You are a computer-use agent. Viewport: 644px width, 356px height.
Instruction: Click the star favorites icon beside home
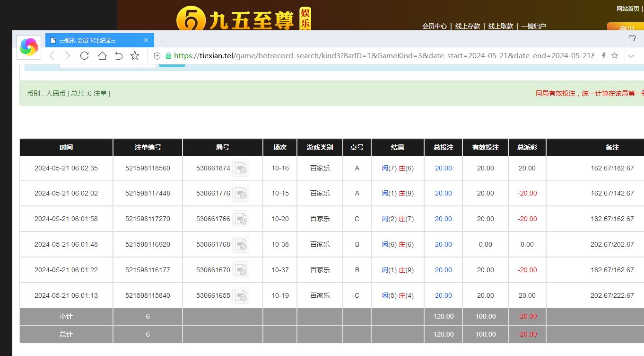[x=135, y=56]
